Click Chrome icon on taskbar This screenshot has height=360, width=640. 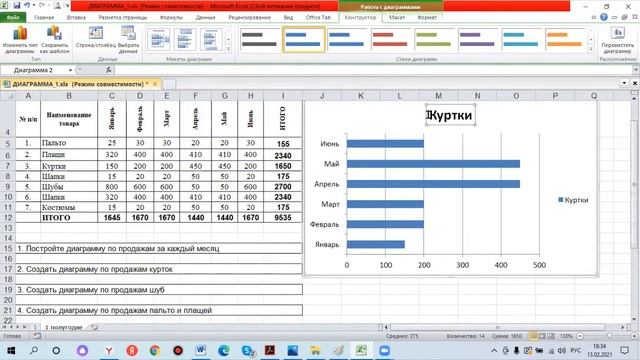pos(154,351)
